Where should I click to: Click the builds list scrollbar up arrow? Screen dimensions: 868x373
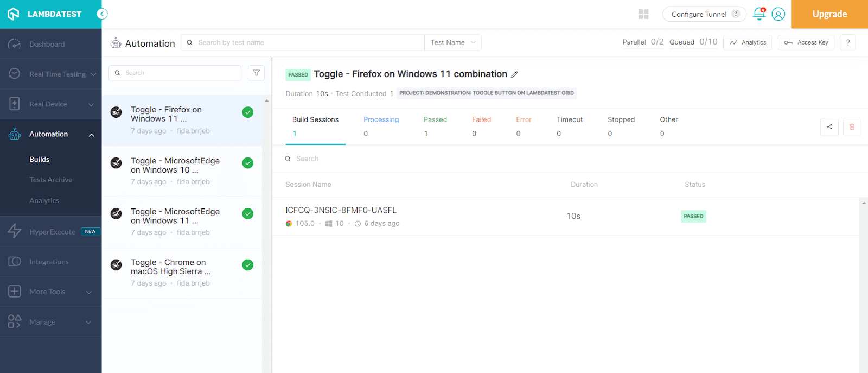pyautogui.click(x=266, y=100)
